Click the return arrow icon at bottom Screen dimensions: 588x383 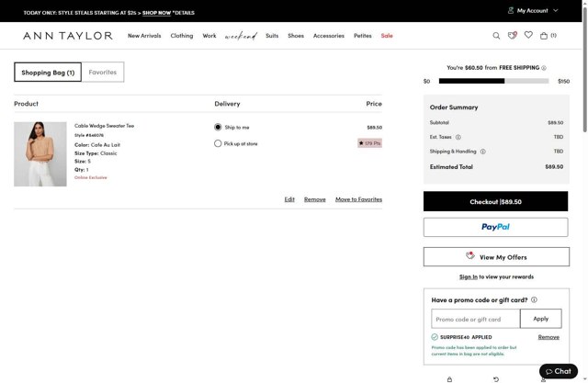tap(496, 379)
